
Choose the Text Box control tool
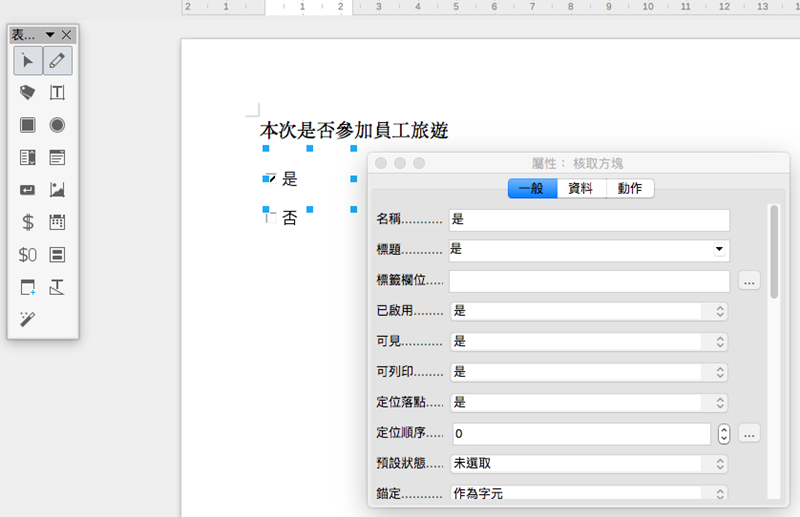[x=57, y=93]
